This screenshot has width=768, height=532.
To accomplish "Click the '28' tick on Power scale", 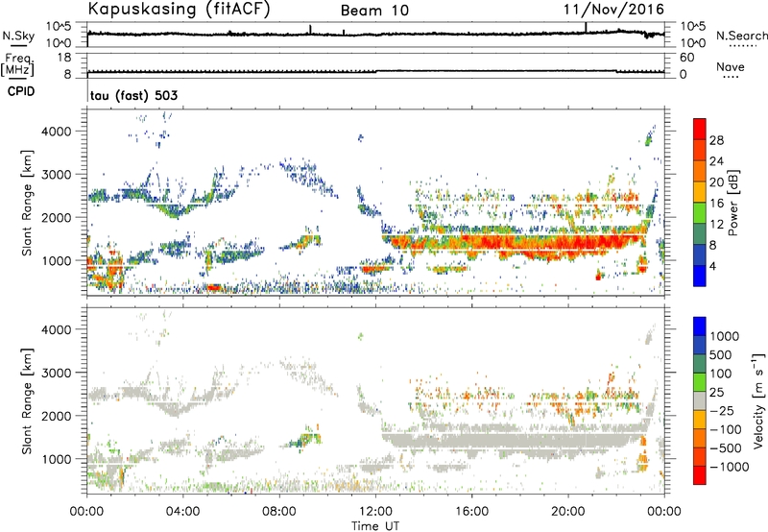I will [716, 140].
